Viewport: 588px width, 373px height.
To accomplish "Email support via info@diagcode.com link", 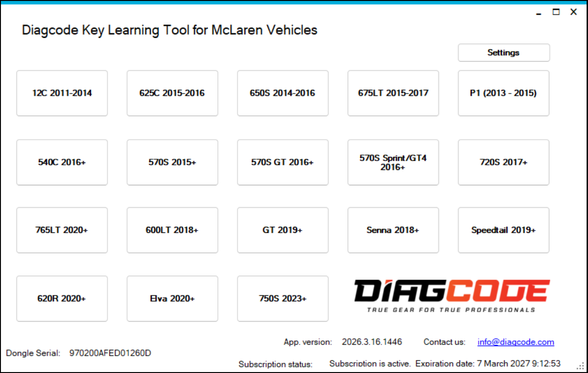I will (x=516, y=341).
